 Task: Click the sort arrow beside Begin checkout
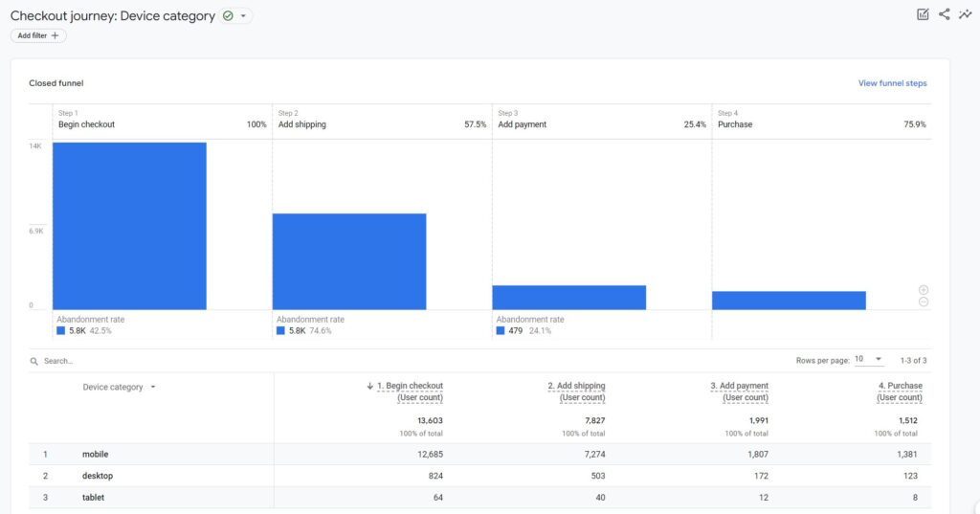(x=370, y=386)
